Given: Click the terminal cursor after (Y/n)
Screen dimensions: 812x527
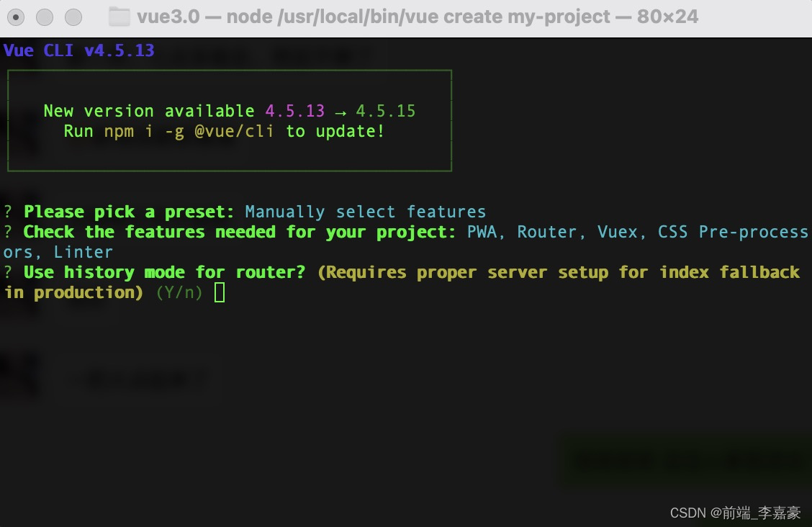Looking at the screenshot, I should click(220, 292).
